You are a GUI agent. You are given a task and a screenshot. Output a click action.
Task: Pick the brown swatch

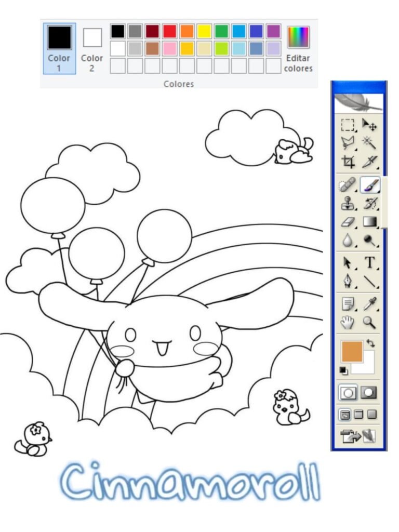pyautogui.click(x=152, y=48)
